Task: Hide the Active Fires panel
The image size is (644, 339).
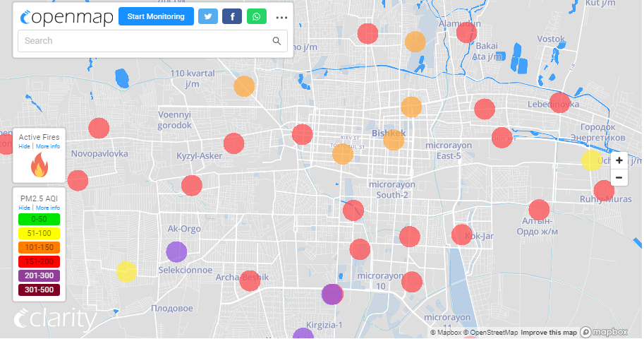Action: (24, 146)
